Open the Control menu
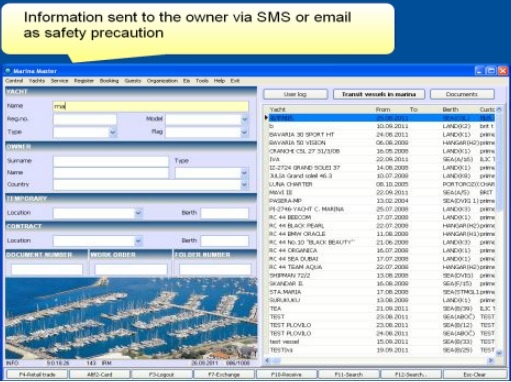 coord(14,81)
